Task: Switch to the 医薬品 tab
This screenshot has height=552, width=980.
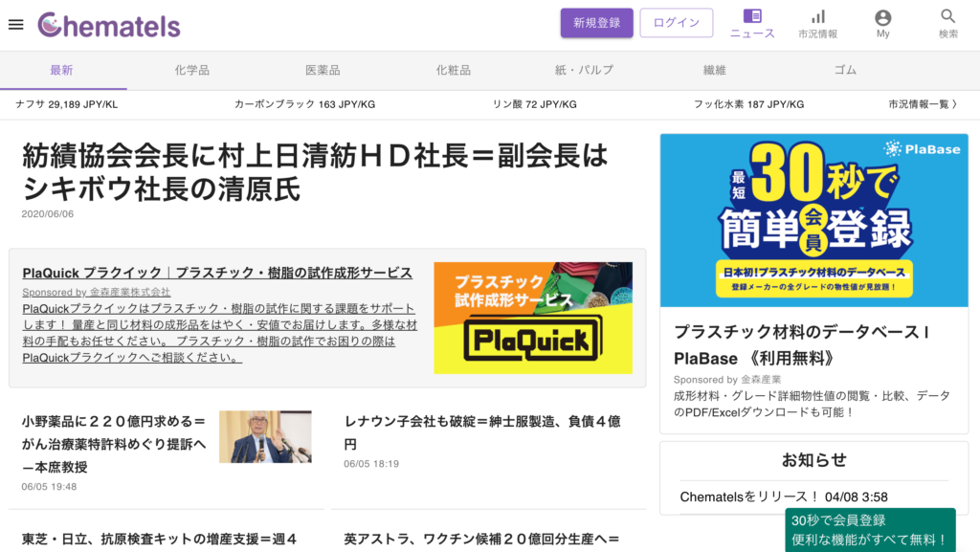Action: (323, 71)
